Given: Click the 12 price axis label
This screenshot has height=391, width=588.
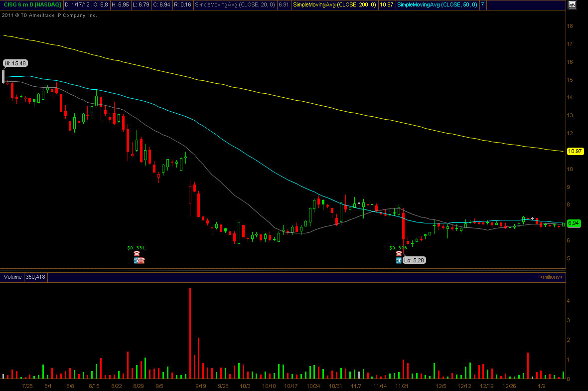Looking at the screenshot, I should pos(570,133).
